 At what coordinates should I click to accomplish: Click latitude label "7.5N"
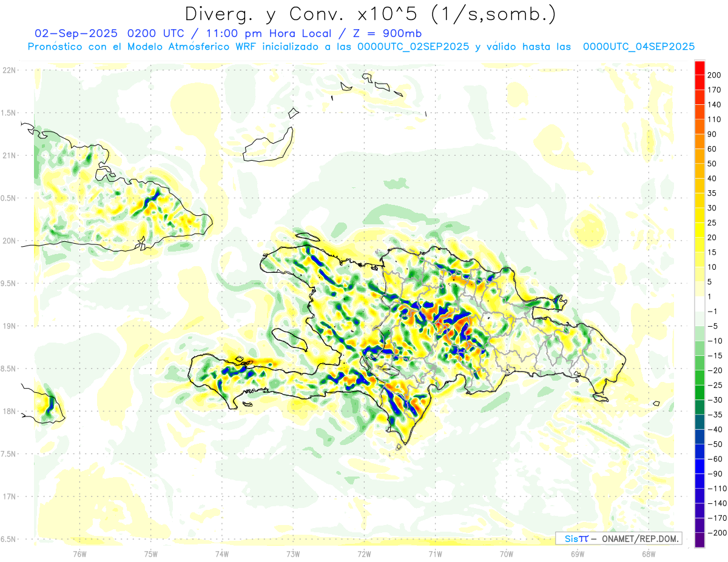[9, 454]
